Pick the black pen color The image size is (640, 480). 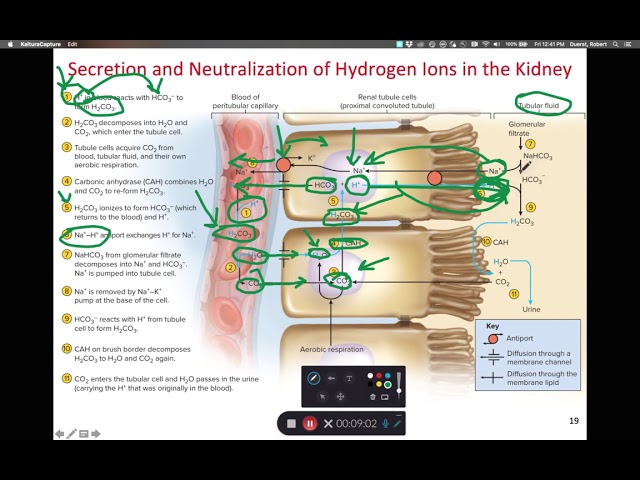coord(370,384)
